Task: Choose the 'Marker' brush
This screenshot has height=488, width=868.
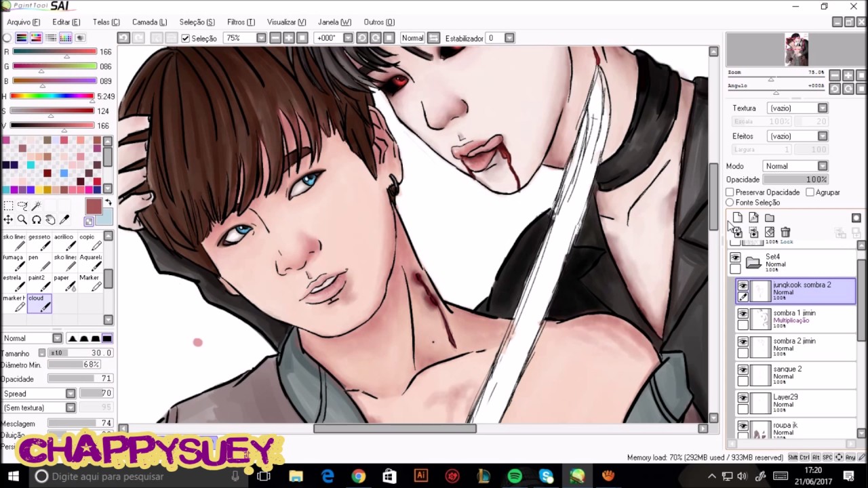Action: click(90, 283)
